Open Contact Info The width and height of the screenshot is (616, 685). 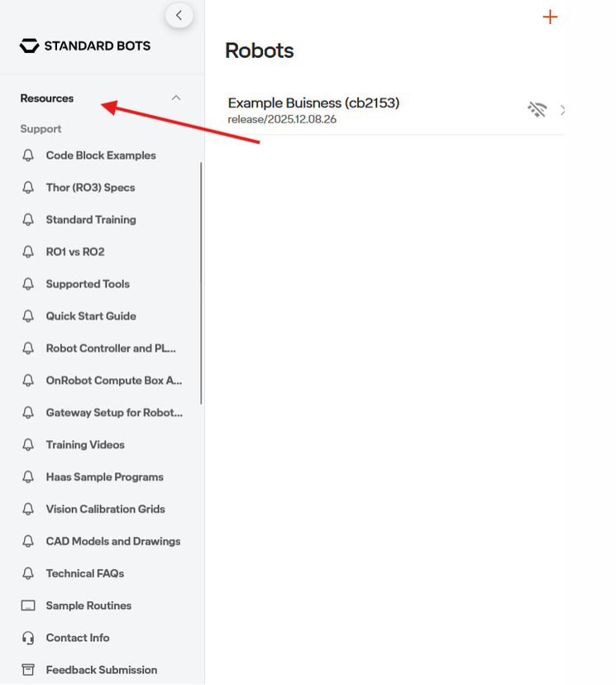pyautogui.click(x=78, y=638)
